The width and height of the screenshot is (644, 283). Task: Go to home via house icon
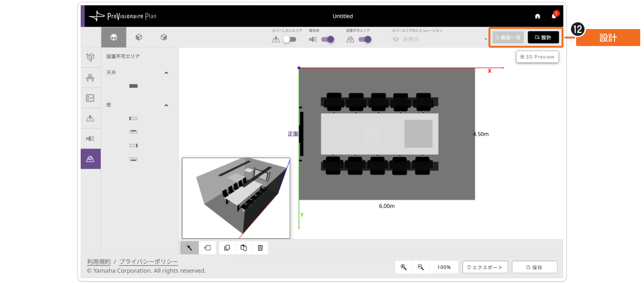[538, 16]
